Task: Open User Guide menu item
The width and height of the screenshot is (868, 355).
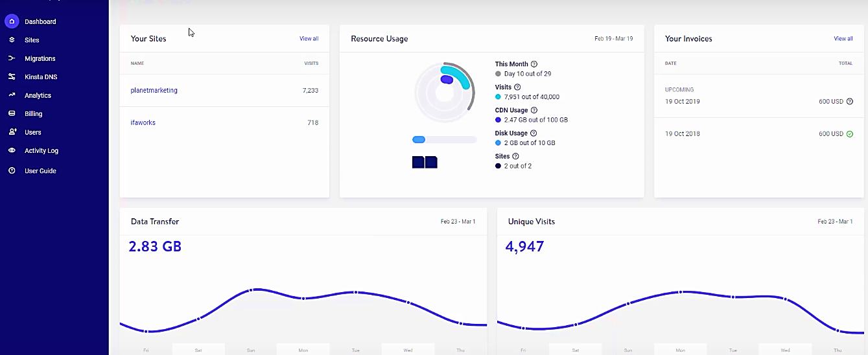Action: 40,171
